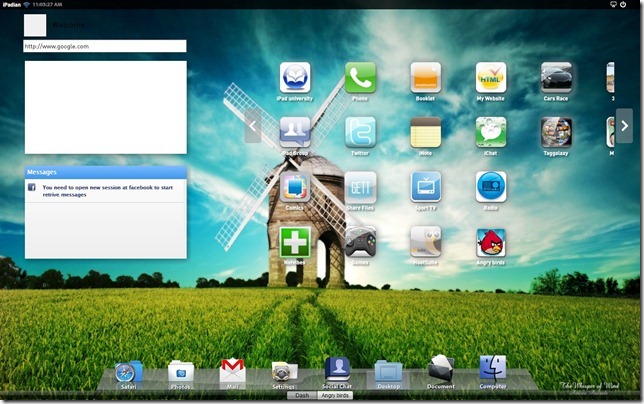Image resolution: width=644 pixels, height=404 pixels.
Task: Open the Booklet app
Action: click(426, 78)
